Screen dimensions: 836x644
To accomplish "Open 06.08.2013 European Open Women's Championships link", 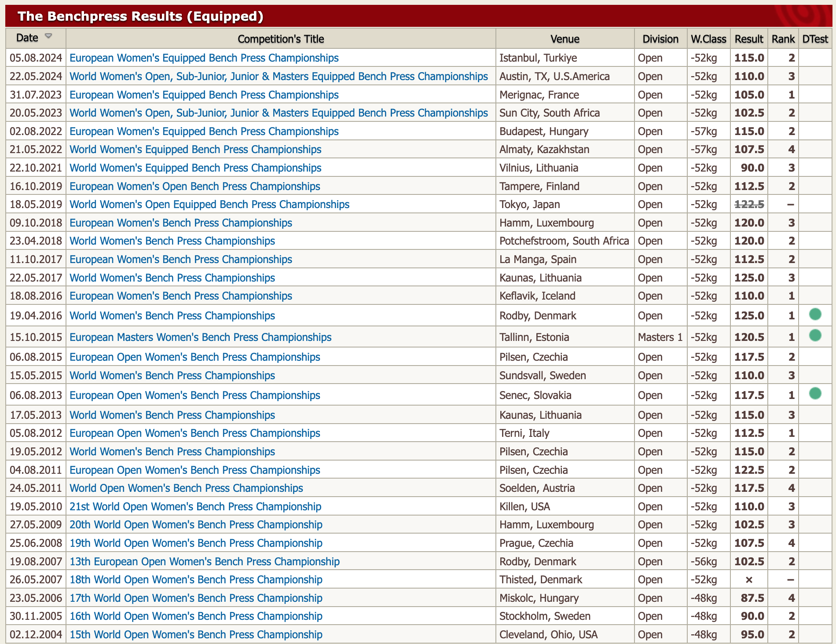I will (195, 395).
